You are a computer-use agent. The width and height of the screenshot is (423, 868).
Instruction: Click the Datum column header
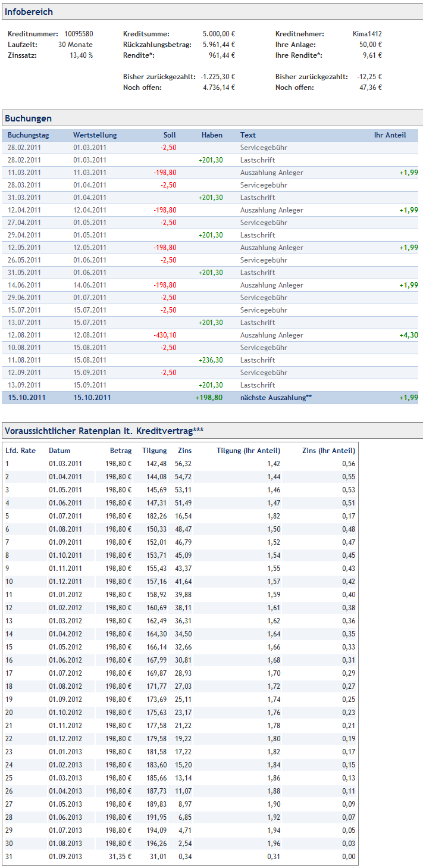(59, 451)
